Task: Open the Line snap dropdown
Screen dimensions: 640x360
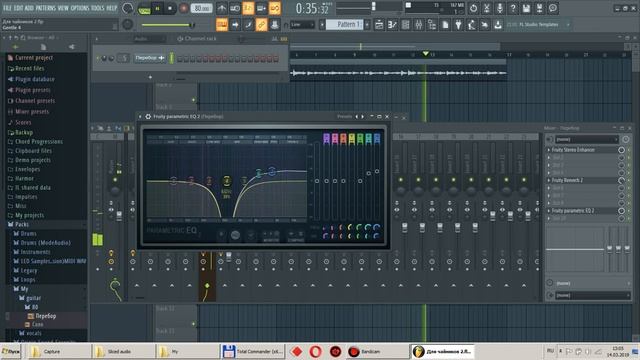Action: 302,25
